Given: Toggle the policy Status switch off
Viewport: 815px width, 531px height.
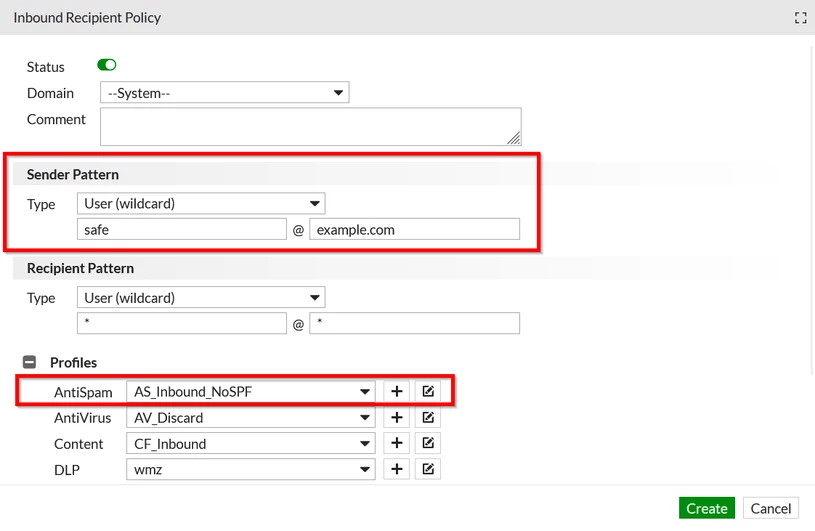Looking at the screenshot, I should pos(107,65).
